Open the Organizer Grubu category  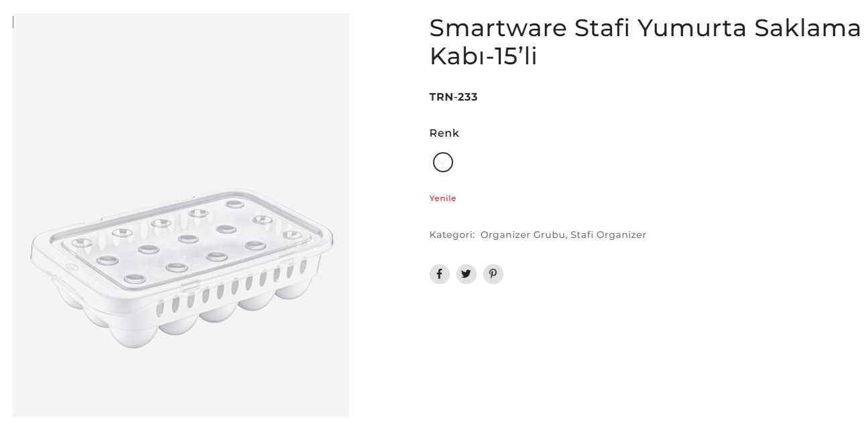(x=523, y=235)
